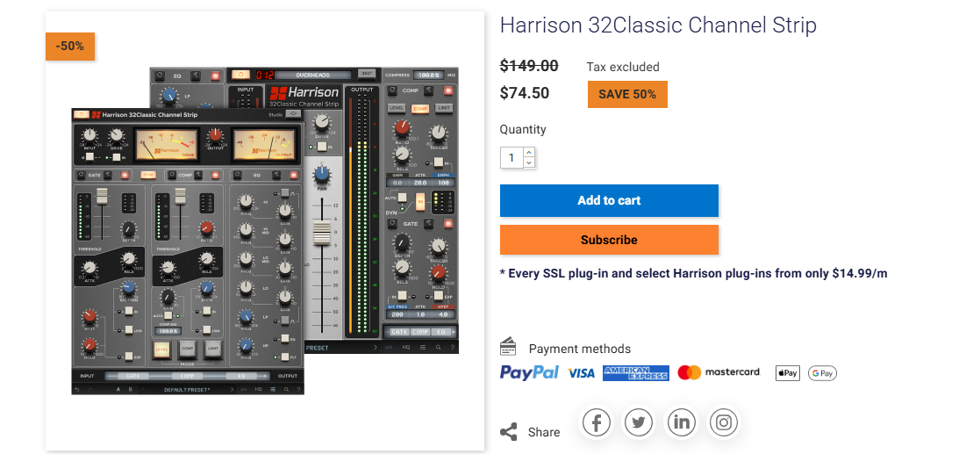
Task: Click the VISA payment logo
Action: coord(582,373)
